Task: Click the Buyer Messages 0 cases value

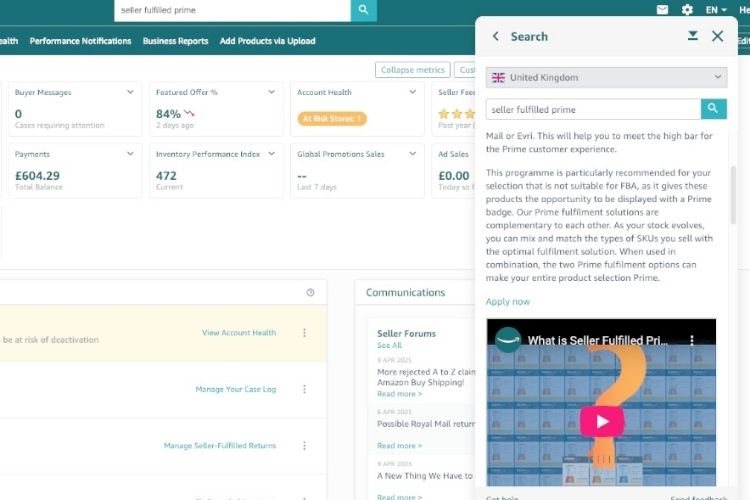Action: [x=18, y=114]
